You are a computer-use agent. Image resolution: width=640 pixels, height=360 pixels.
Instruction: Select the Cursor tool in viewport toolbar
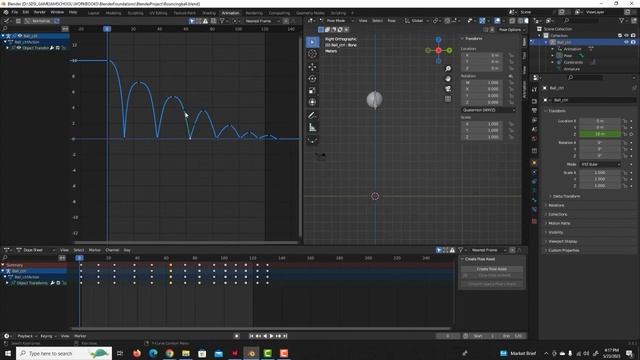[312, 54]
